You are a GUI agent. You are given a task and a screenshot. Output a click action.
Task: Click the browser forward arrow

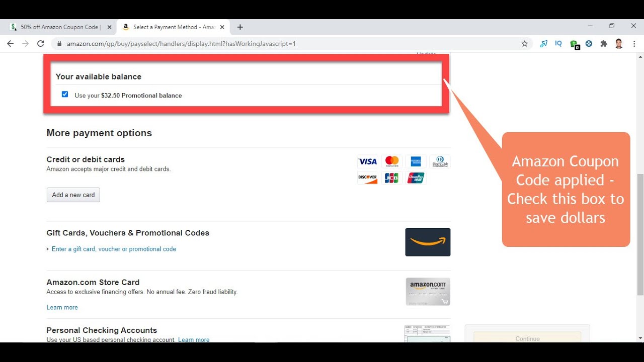(25, 44)
